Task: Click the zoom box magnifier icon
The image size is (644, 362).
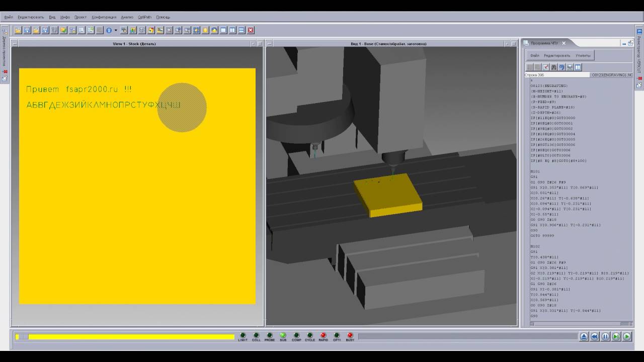Action: pyautogui.click(x=168, y=30)
